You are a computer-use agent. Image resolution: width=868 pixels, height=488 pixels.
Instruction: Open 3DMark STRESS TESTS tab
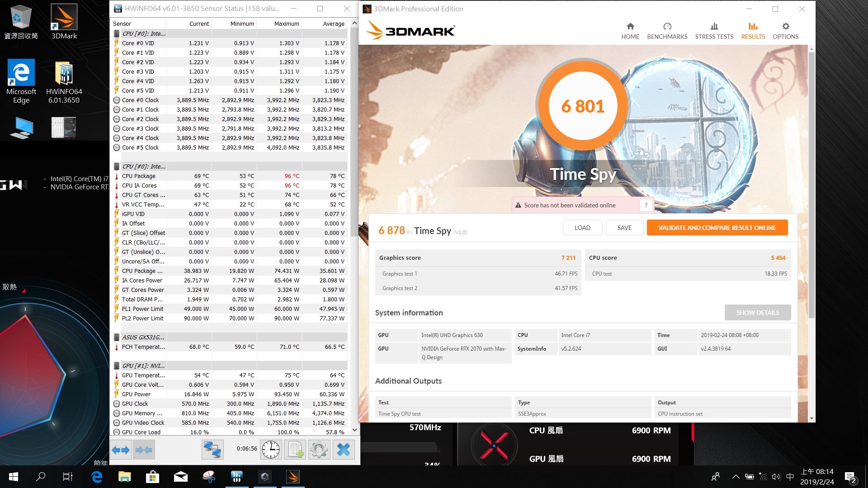714,31
